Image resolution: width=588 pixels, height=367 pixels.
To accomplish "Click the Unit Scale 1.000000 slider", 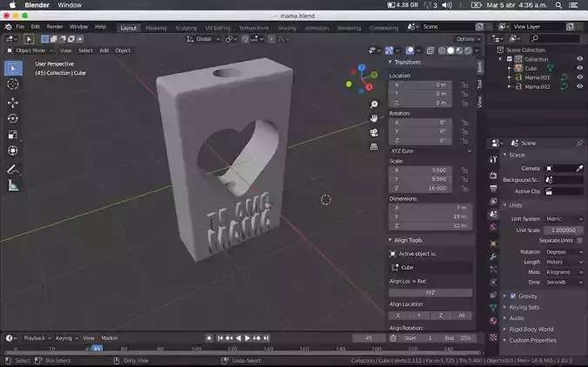I will click(564, 230).
